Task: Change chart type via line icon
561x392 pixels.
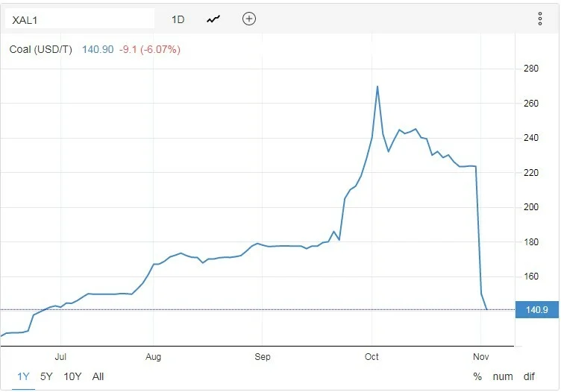Action: (213, 19)
